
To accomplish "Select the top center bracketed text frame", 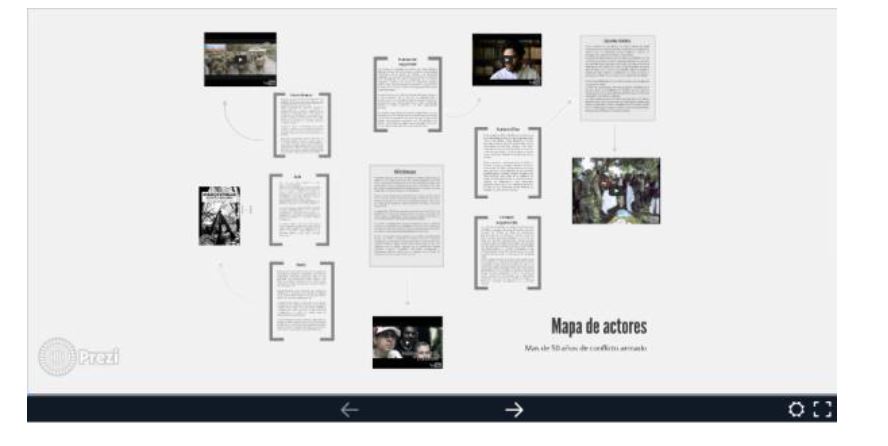I will tap(407, 94).
